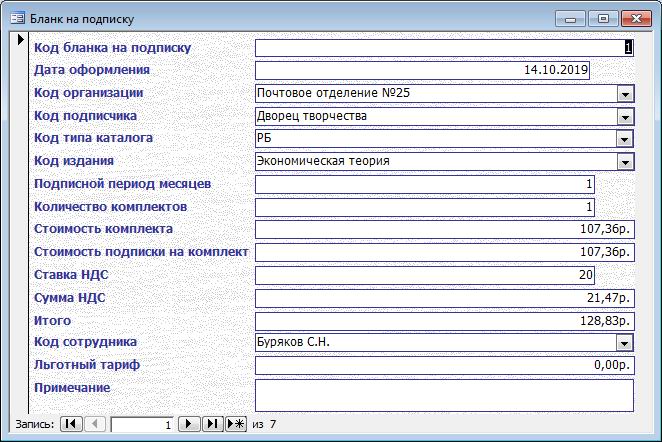Go to the first record
This screenshot has width=662, height=442.
click(71, 424)
